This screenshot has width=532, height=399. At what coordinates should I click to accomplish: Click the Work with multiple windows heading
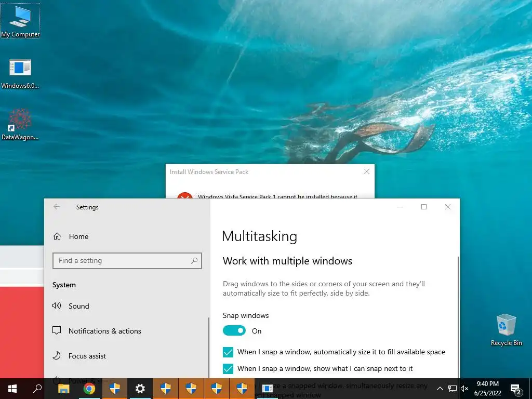287,261
